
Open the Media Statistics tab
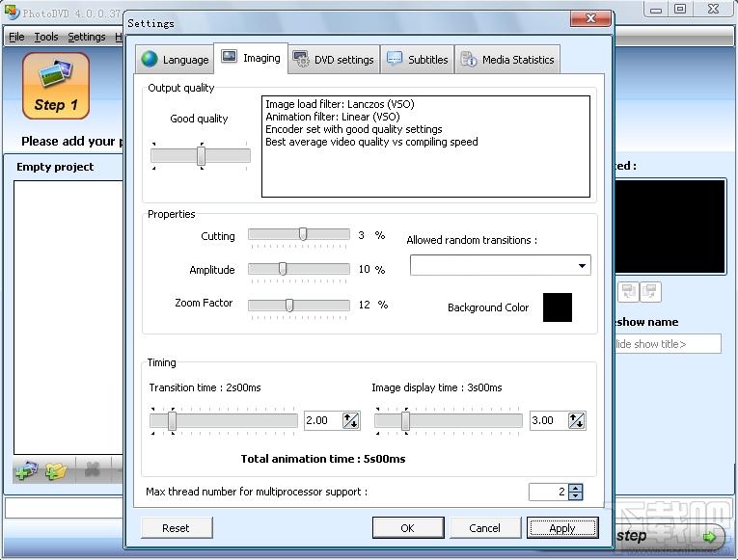[507, 59]
